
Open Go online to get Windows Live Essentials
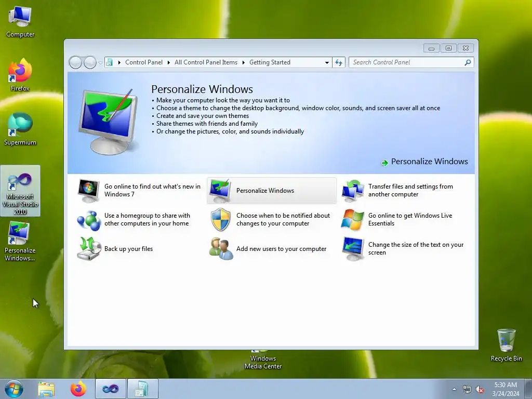click(x=410, y=220)
